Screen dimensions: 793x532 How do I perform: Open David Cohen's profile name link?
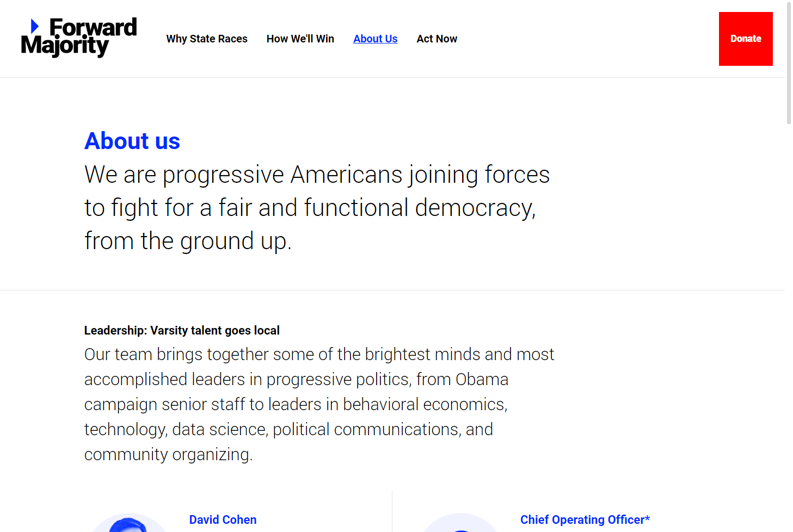coord(223,519)
